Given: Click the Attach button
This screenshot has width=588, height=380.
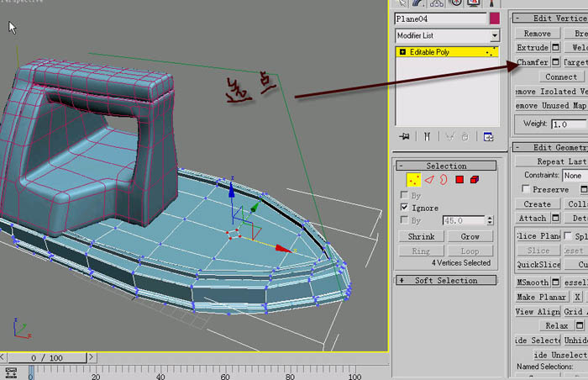Looking at the screenshot, I should pos(533,218).
